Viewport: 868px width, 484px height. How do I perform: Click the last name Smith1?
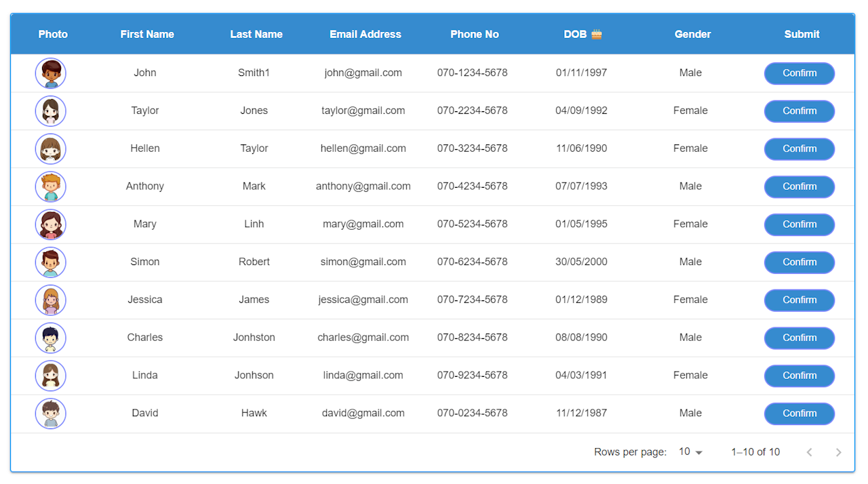pos(254,73)
